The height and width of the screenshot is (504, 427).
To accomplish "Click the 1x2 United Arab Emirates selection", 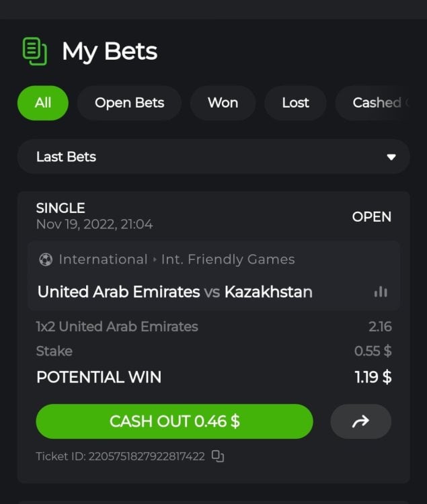I will pos(117,327).
